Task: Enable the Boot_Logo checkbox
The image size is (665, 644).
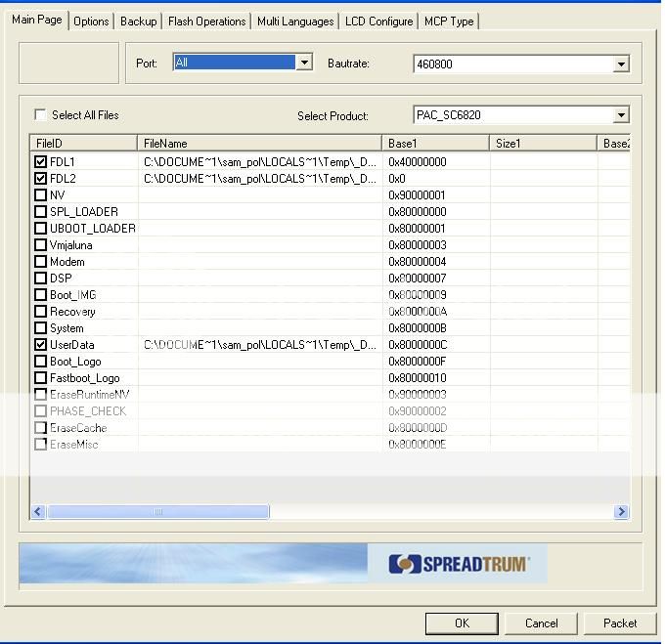Action: tap(40, 362)
